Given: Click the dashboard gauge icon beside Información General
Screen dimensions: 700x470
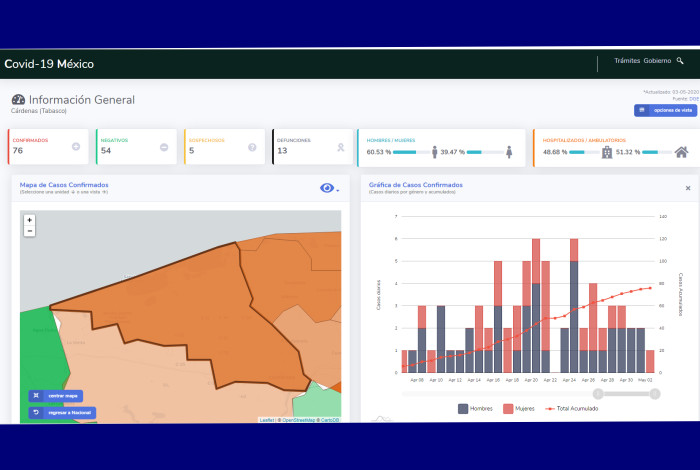Looking at the screenshot, I should [18, 100].
